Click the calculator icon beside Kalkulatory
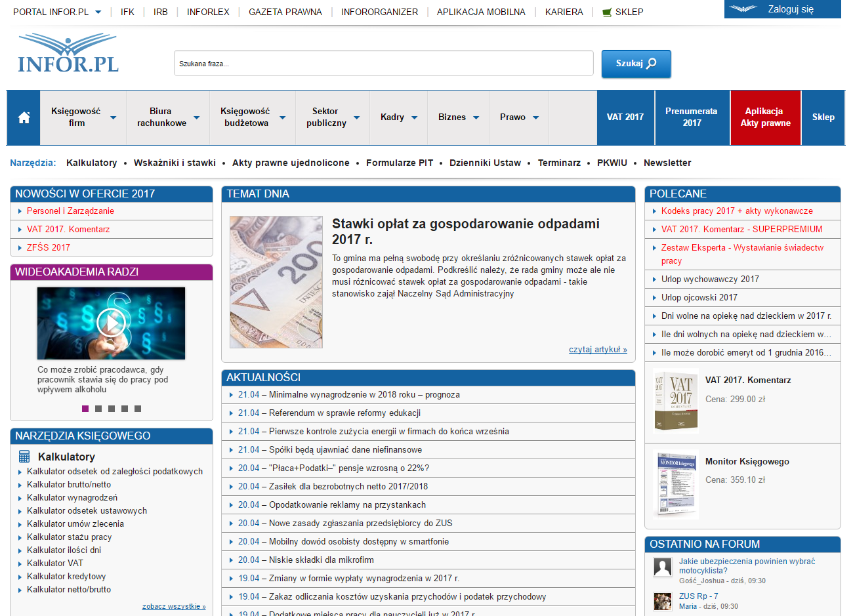 [24, 457]
